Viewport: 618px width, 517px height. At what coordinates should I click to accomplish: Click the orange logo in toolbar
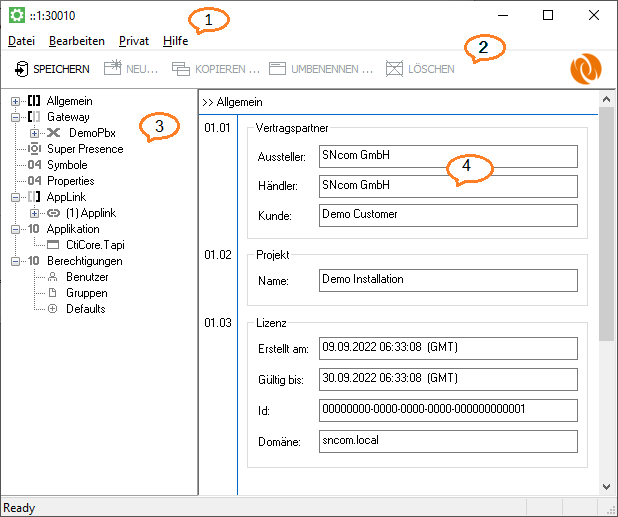(x=585, y=69)
